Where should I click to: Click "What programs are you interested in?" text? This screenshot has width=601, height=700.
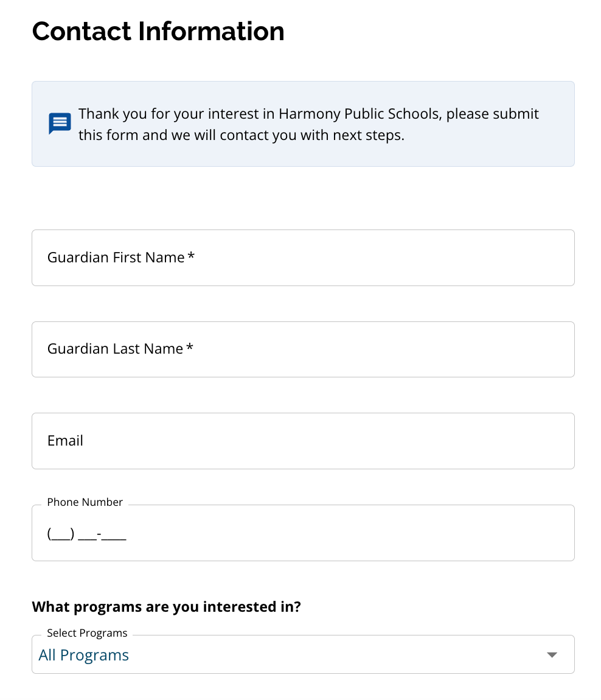pyautogui.click(x=166, y=607)
